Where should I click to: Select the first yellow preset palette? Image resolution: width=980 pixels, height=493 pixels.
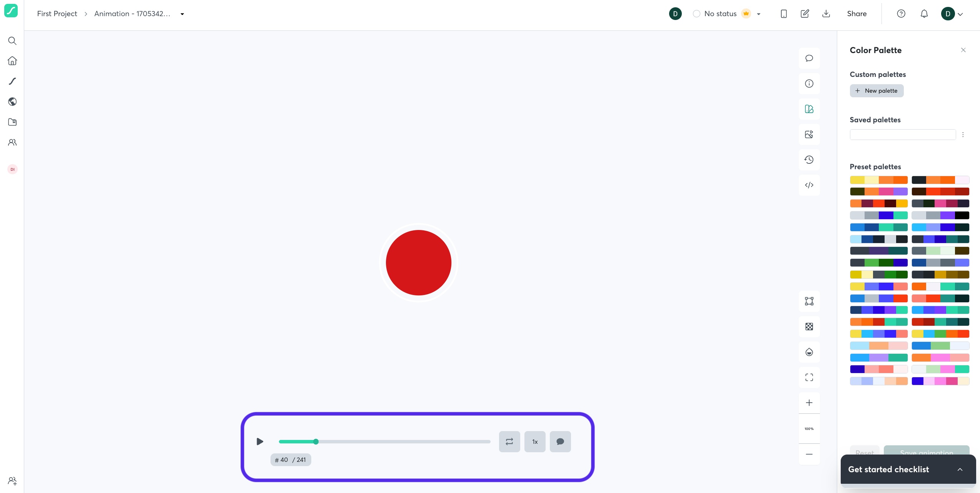[x=879, y=180]
